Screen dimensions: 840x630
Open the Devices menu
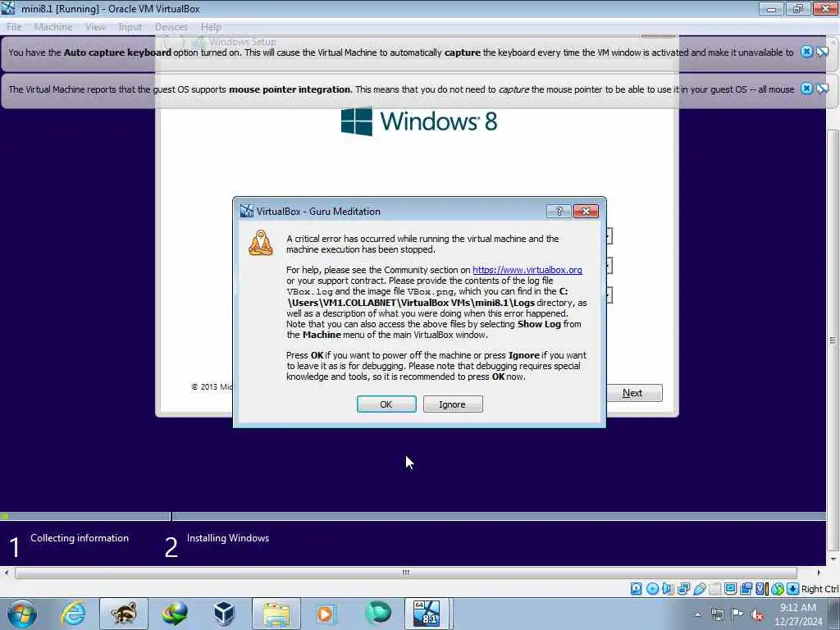(x=171, y=27)
